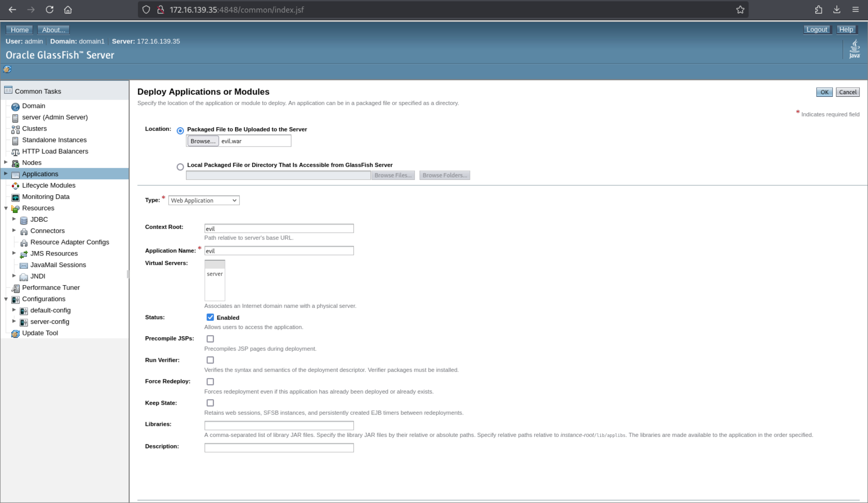
Task: Click the JNDI icon
Action: (24, 277)
